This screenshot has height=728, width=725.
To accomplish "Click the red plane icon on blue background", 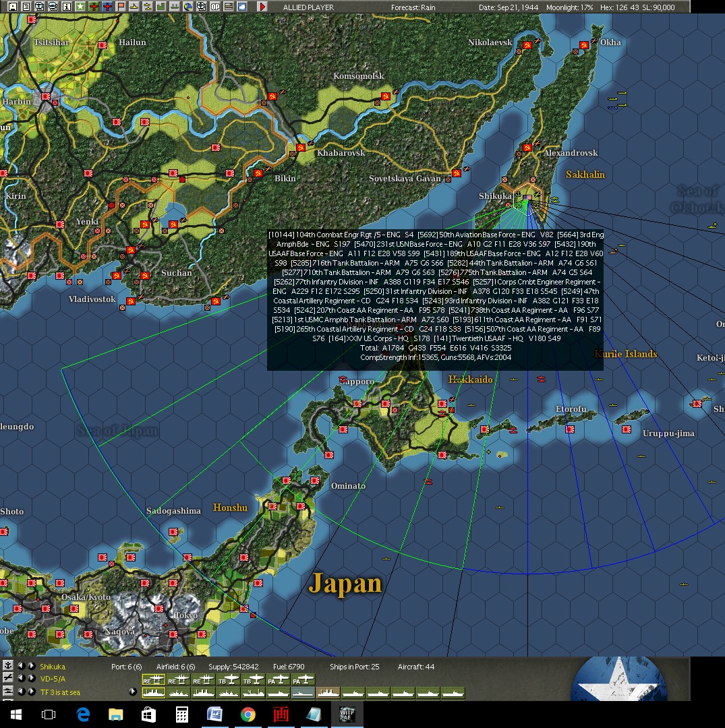I will click(x=107, y=7).
